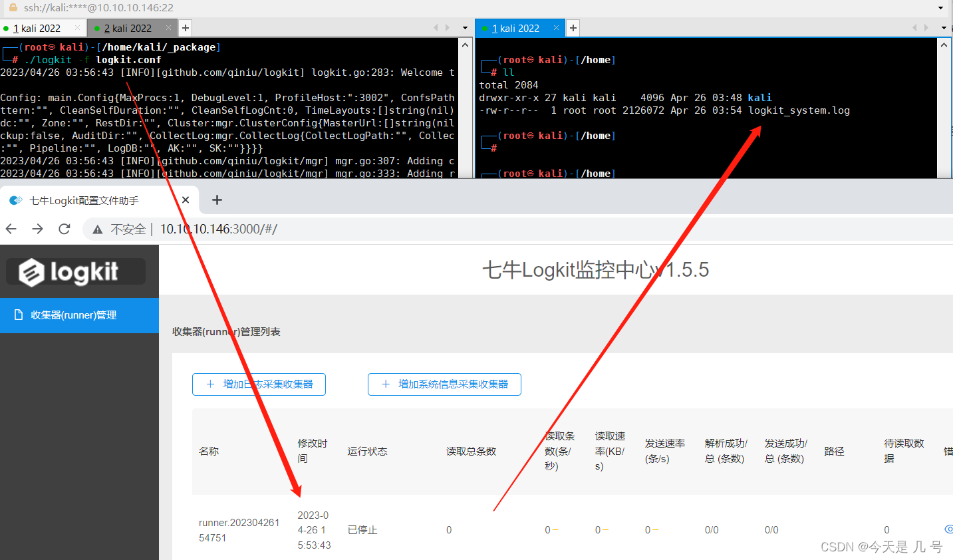This screenshot has height=560, width=953.
Task: Click the 收集器(runner)管理列表 heading
Action: [226, 331]
